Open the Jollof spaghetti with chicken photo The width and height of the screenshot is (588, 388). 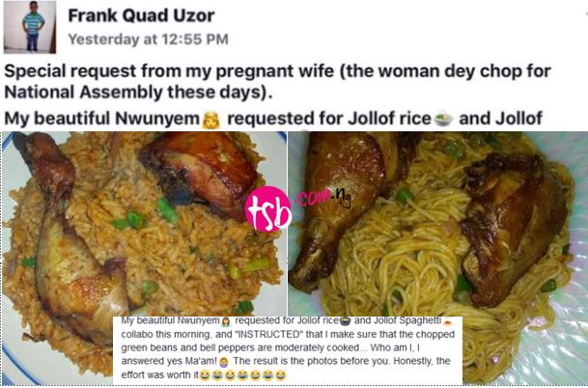click(x=437, y=257)
